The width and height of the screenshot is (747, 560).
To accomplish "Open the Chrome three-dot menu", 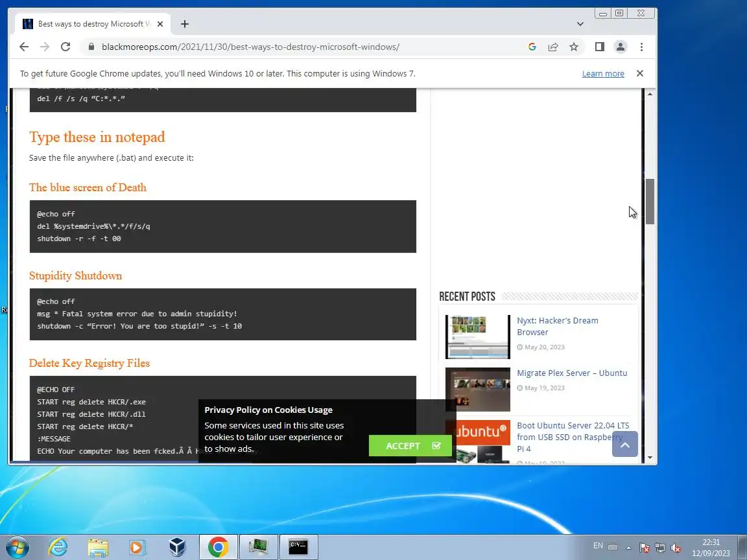I will tap(642, 47).
